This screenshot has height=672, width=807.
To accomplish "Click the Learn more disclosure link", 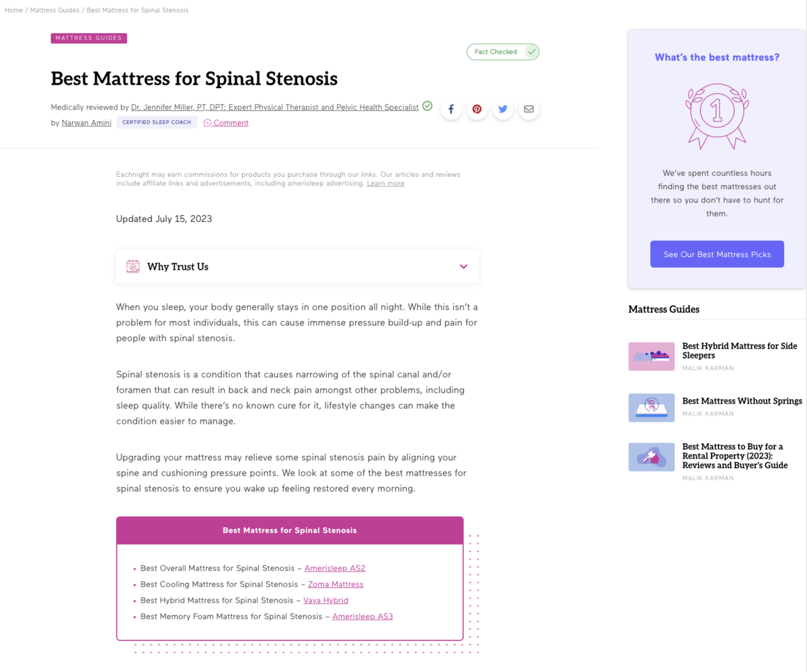I will (x=385, y=184).
